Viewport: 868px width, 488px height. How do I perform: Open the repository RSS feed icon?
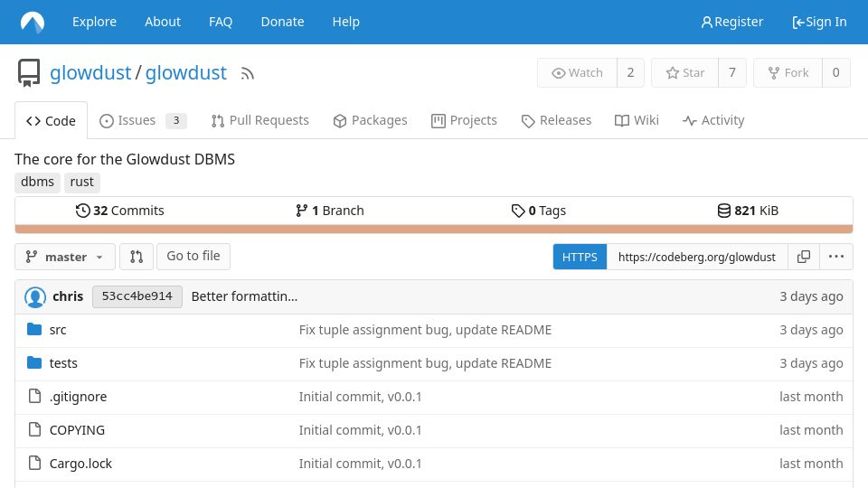(x=248, y=73)
